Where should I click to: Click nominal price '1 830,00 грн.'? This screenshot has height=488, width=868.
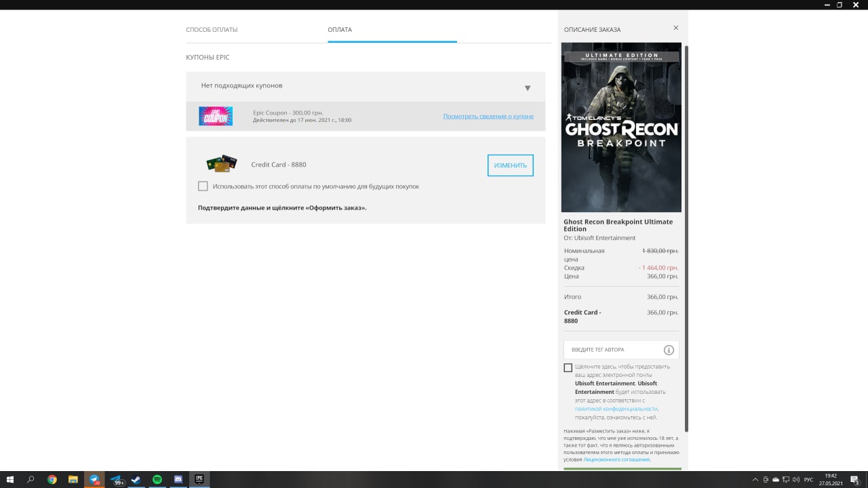coord(660,251)
